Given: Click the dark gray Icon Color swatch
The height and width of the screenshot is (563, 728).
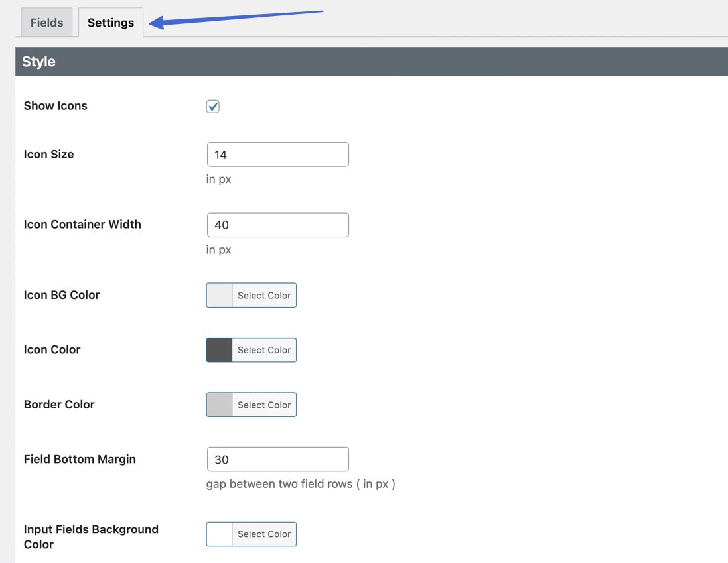Looking at the screenshot, I should pyautogui.click(x=219, y=350).
